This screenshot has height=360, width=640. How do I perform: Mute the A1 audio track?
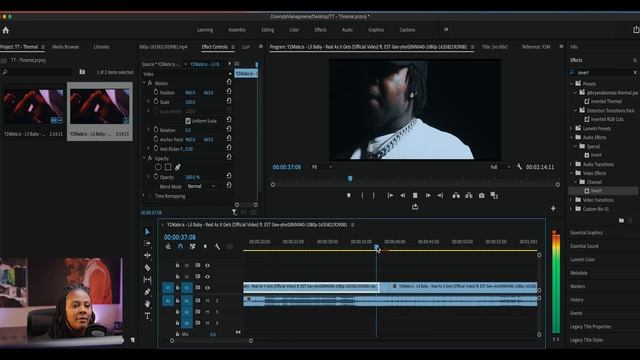click(207, 300)
